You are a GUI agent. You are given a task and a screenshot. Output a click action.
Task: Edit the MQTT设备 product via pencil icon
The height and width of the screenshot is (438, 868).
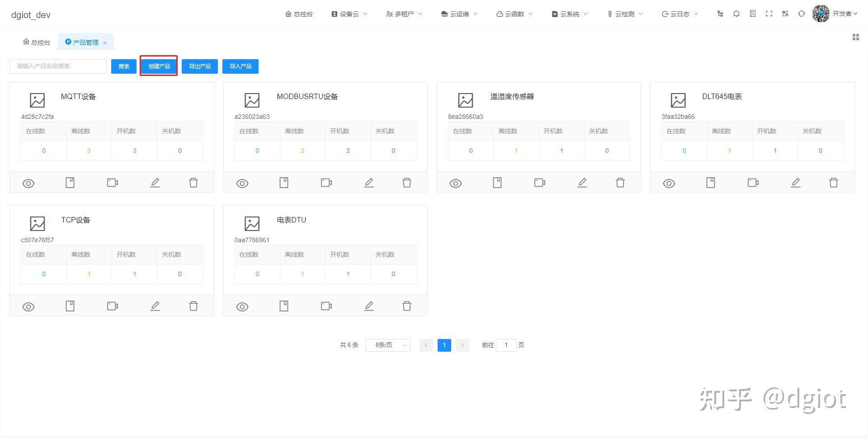155,183
